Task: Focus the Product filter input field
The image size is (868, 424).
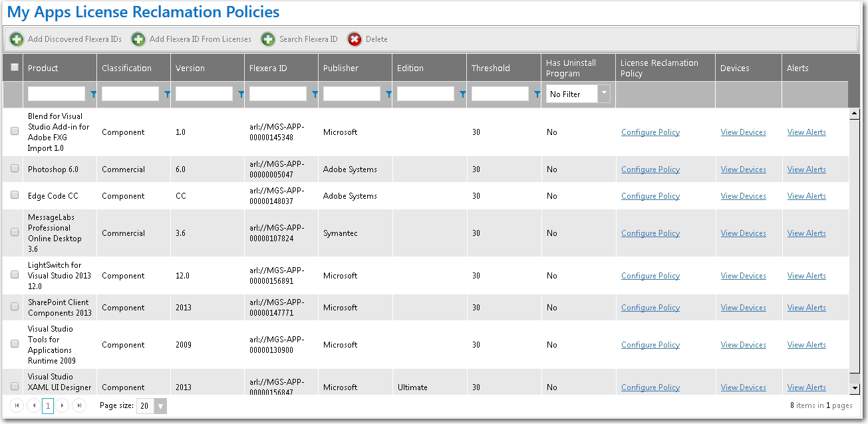Action: click(57, 94)
